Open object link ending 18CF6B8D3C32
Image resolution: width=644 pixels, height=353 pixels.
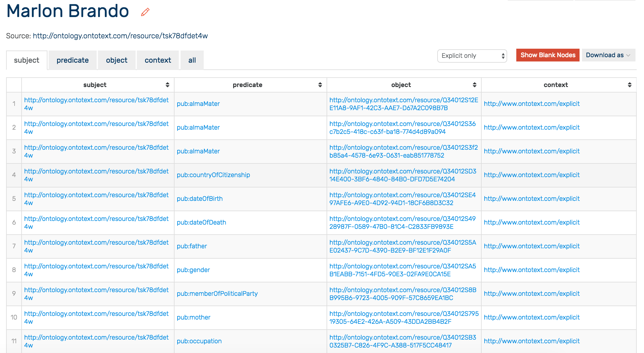(403, 199)
